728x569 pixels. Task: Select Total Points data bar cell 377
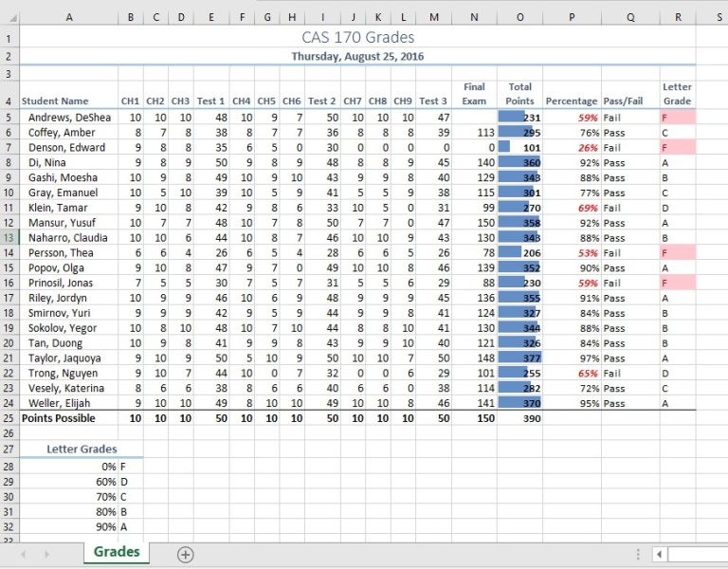(519, 358)
